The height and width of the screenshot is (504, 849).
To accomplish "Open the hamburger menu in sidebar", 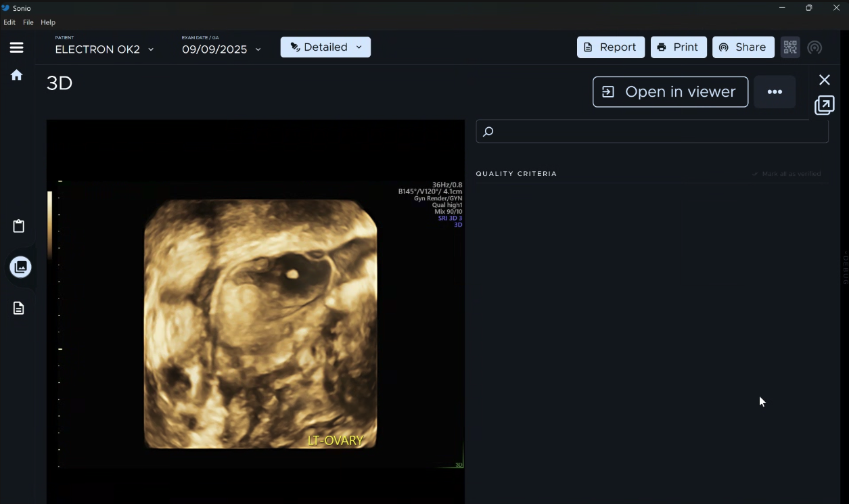I will [x=17, y=47].
